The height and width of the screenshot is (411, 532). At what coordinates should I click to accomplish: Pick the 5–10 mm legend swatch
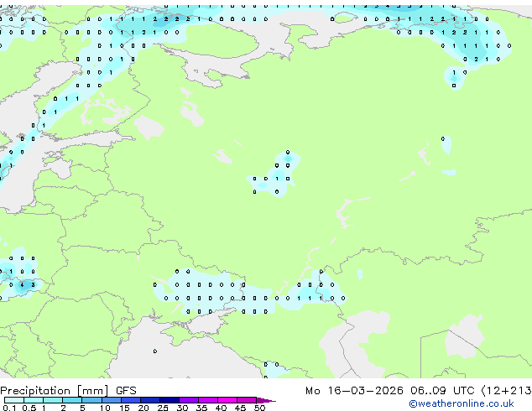(91, 400)
